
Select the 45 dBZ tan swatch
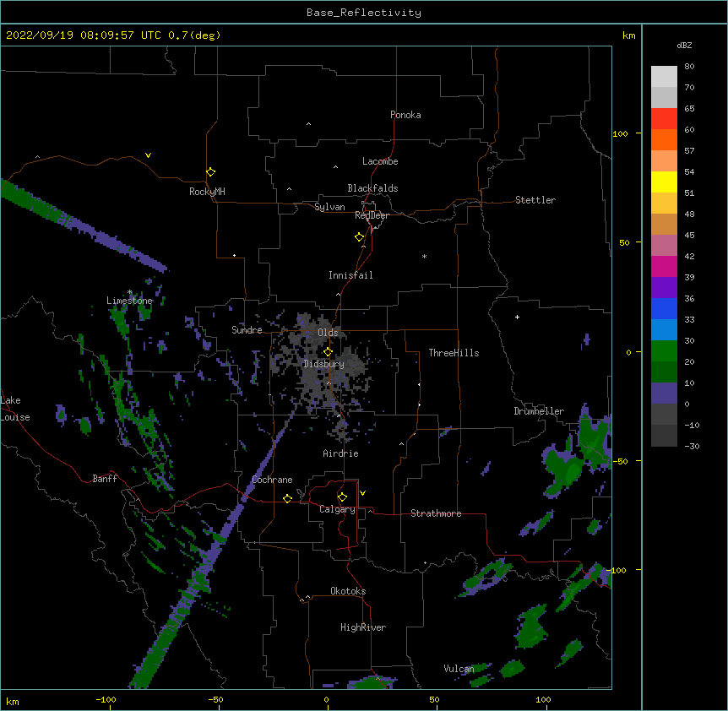point(664,224)
